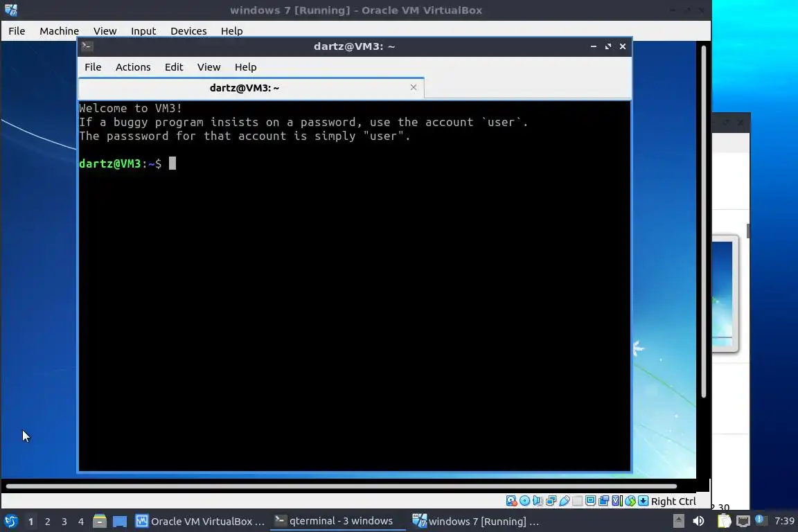Show the desktop with the blue panel icon
This screenshot has height=532, width=798.
pyautogui.click(x=120, y=522)
